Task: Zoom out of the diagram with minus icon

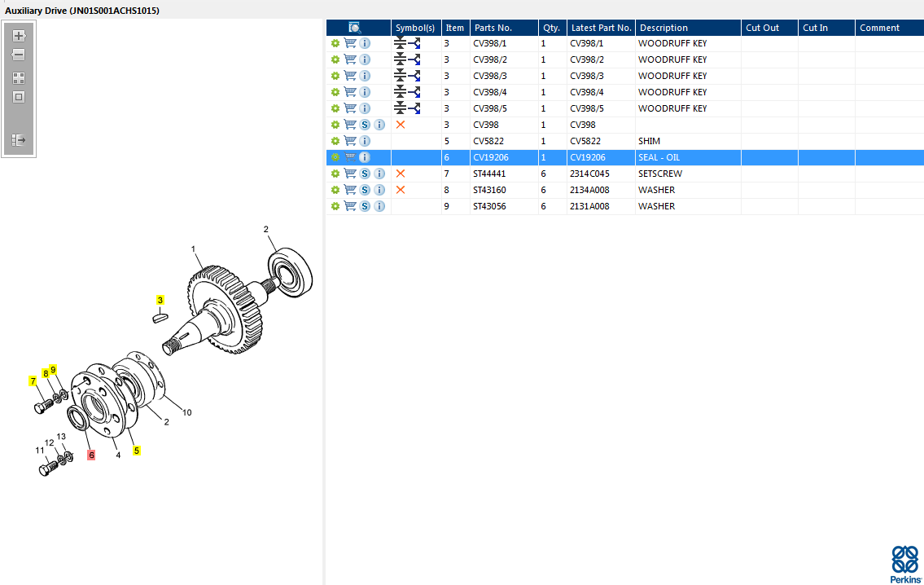Action: click(19, 55)
